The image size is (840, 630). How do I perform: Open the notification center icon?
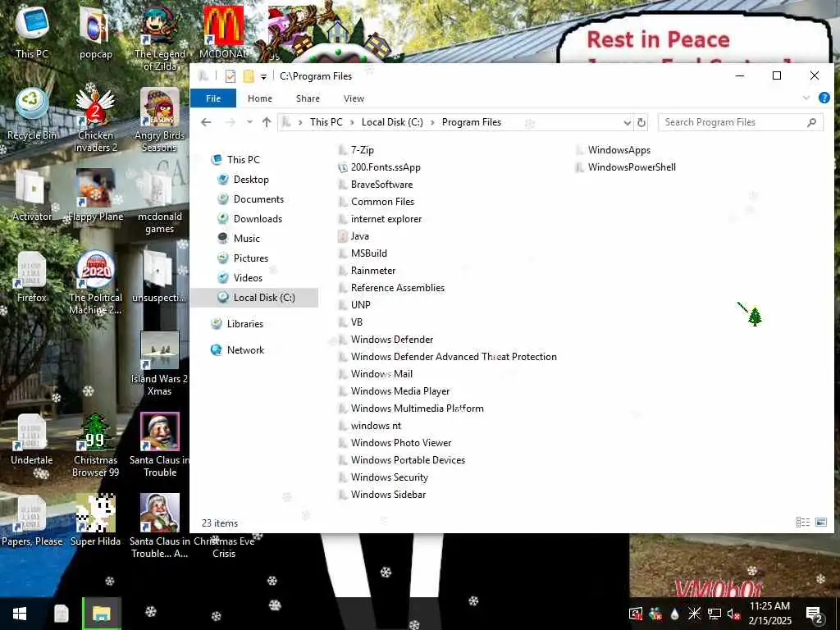[x=814, y=614]
